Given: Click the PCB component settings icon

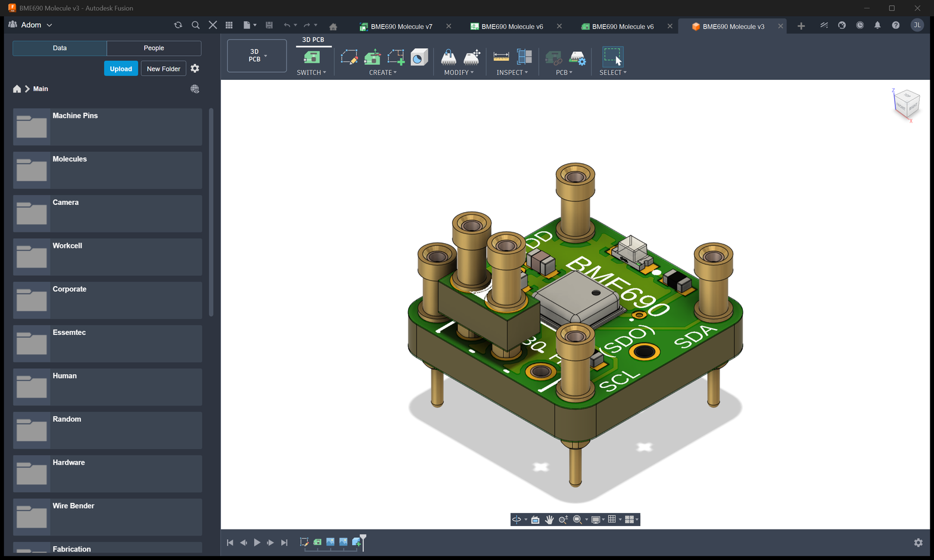Looking at the screenshot, I should [x=577, y=58].
